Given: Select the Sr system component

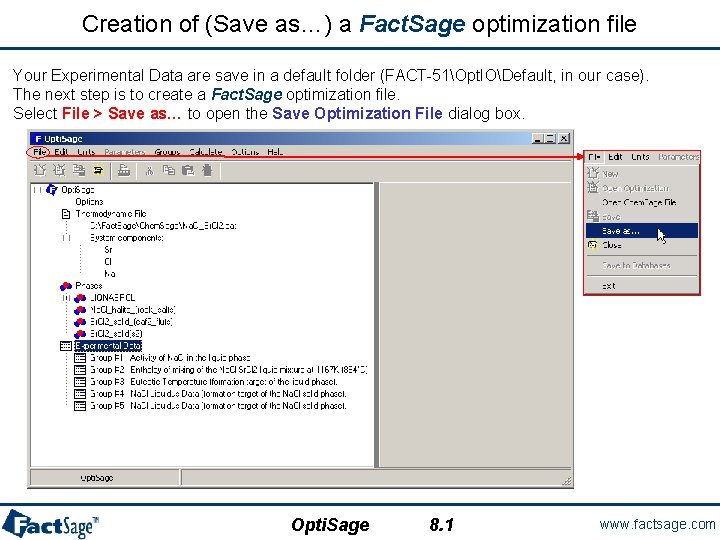Looking at the screenshot, I should click(x=108, y=250).
